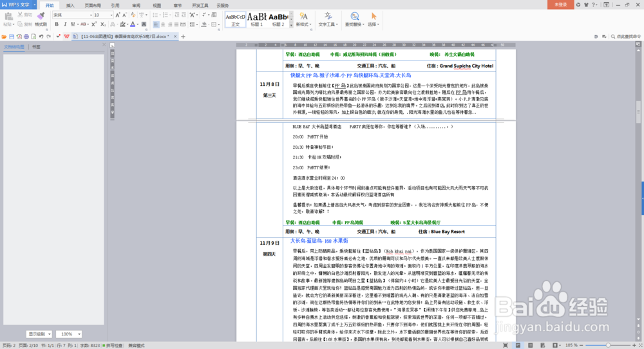Switch to the 开发工具 ribbon tab
644x349 pixels.
[200, 5]
